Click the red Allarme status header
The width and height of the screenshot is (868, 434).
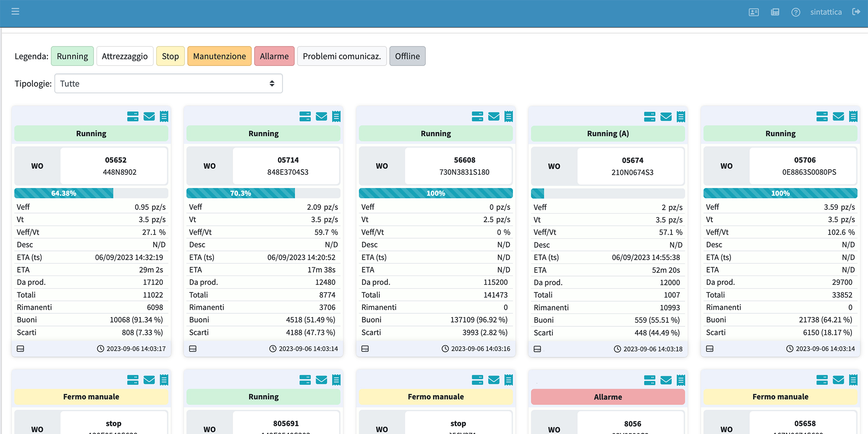(x=608, y=397)
